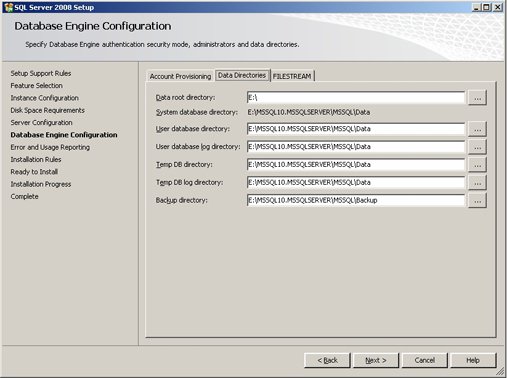
Task: Select Ready to Install step
Action: tap(34, 172)
